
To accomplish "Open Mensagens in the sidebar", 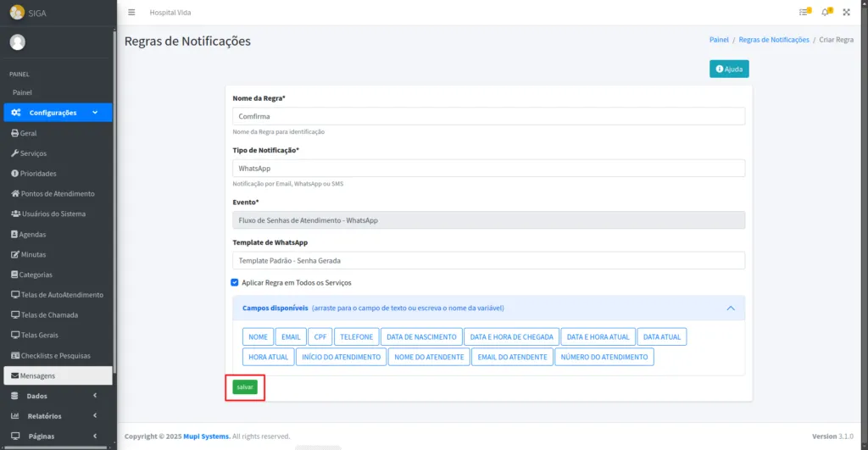I will (37, 375).
